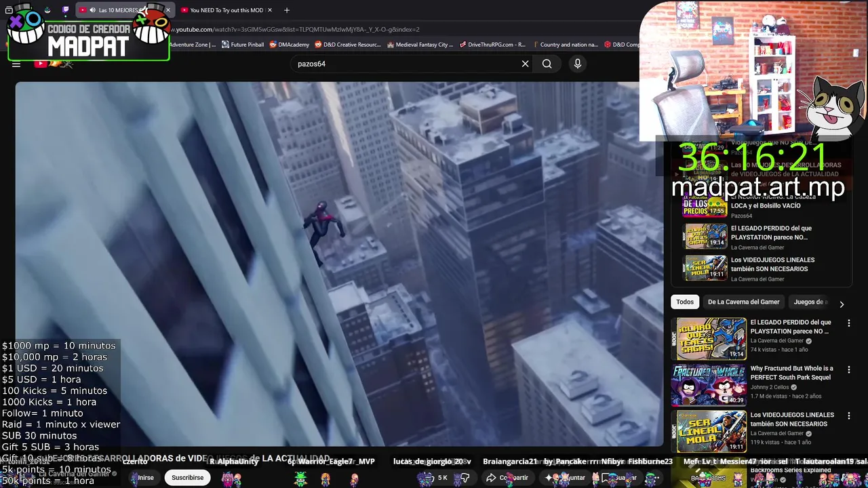Open the DriveThruRPG.com bookmark
Image resolution: width=868 pixels, height=488 pixels.
click(492, 45)
